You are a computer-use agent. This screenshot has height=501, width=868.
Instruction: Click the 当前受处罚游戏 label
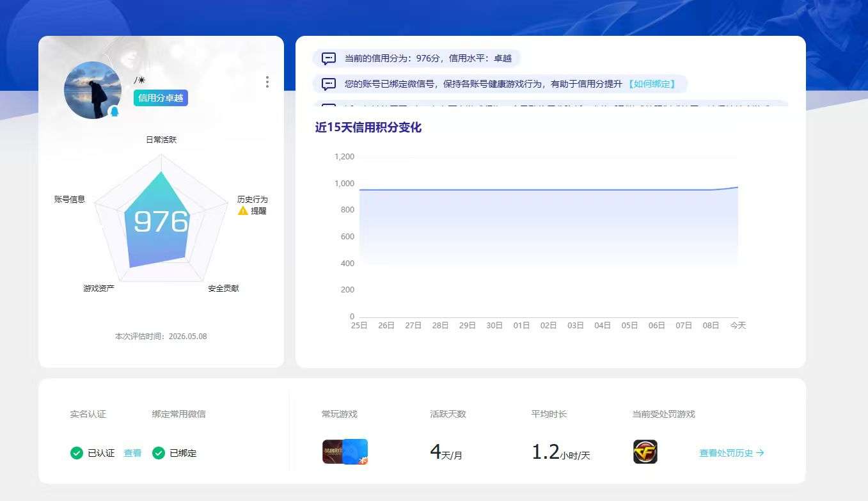(663, 414)
